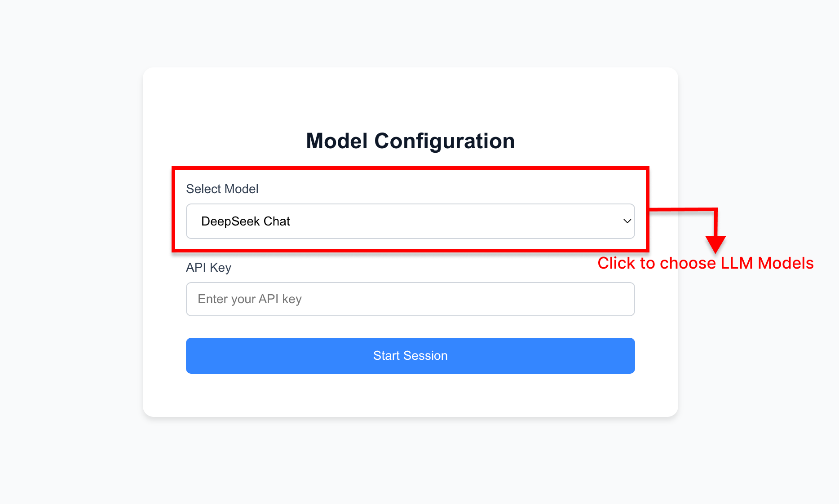
Task: Click the DeepSeek Chat selected value text
Action: pyautogui.click(x=245, y=221)
